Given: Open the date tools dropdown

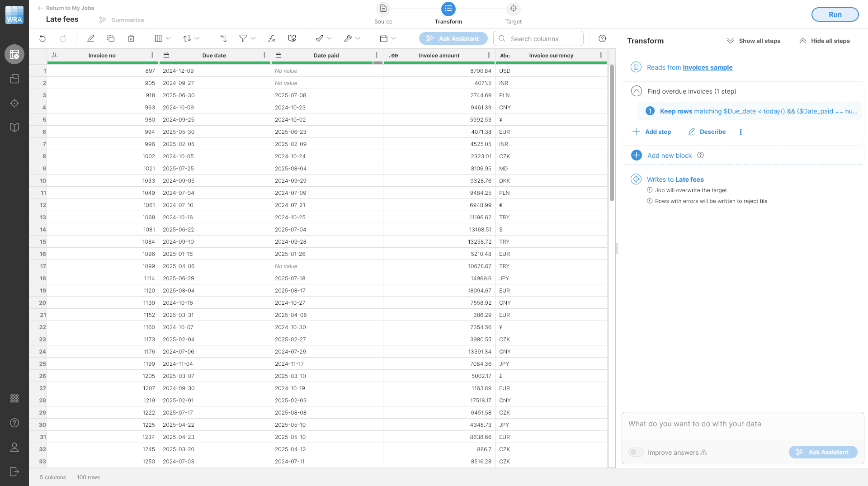Looking at the screenshot, I should [x=387, y=39].
